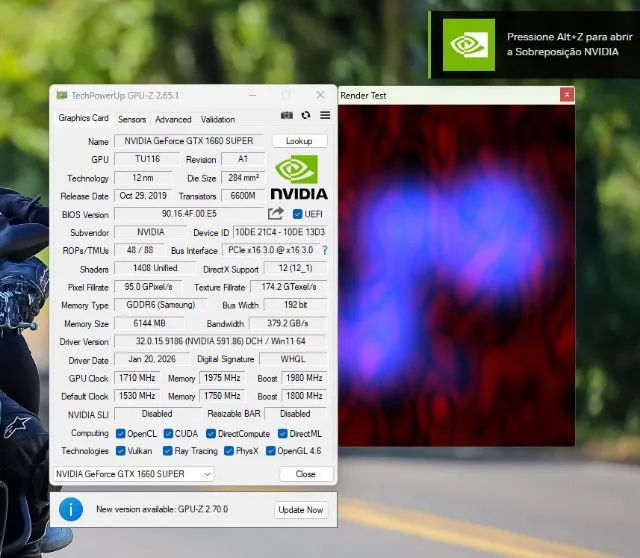Click the TU116 GPU value
Image resolution: width=640 pixels, height=558 pixels.
click(x=147, y=159)
